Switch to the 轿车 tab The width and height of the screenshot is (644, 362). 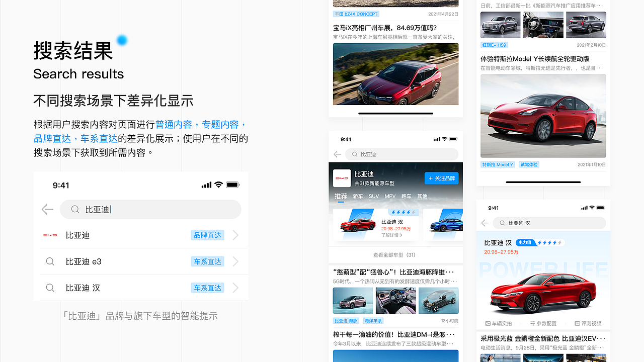point(358,196)
